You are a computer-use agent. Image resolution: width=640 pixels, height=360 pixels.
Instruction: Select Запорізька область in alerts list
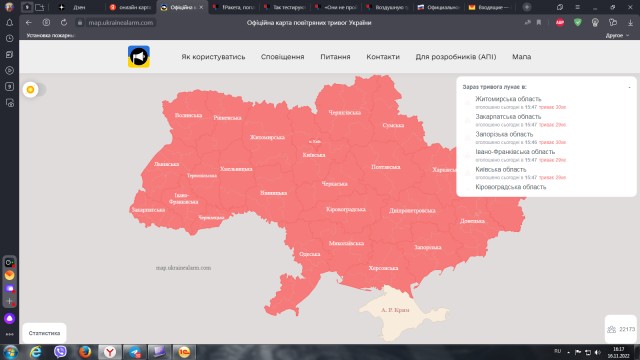click(504, 134)
